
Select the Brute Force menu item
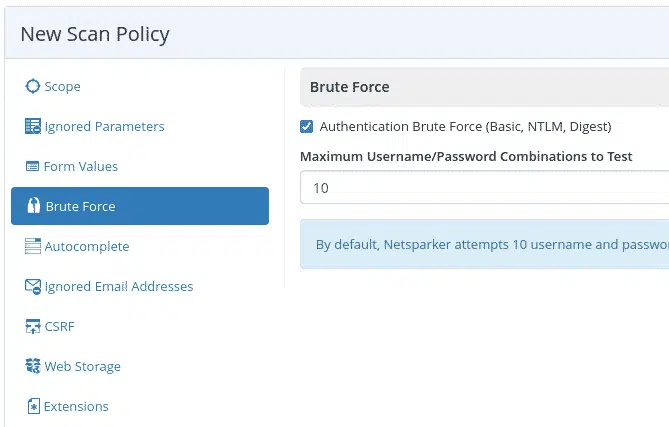point(140,206)
